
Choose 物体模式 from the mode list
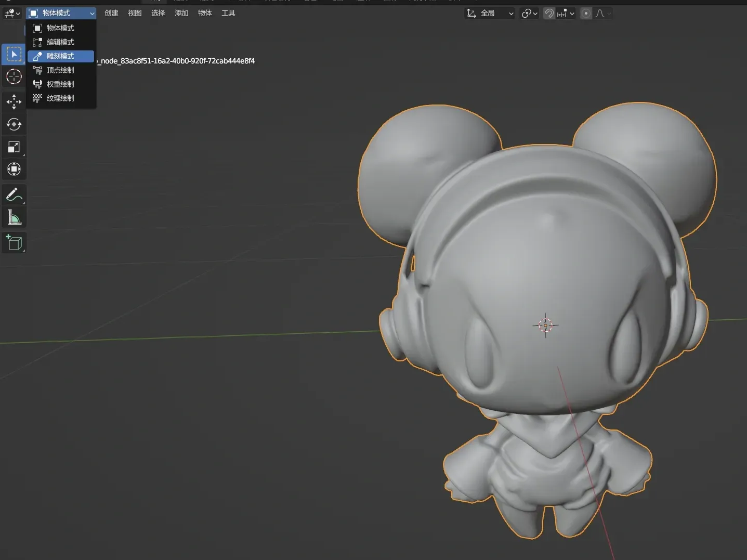coord(61,28)
